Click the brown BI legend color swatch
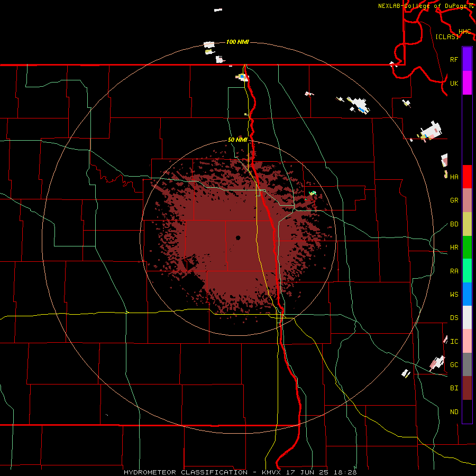 click(467, 388)
